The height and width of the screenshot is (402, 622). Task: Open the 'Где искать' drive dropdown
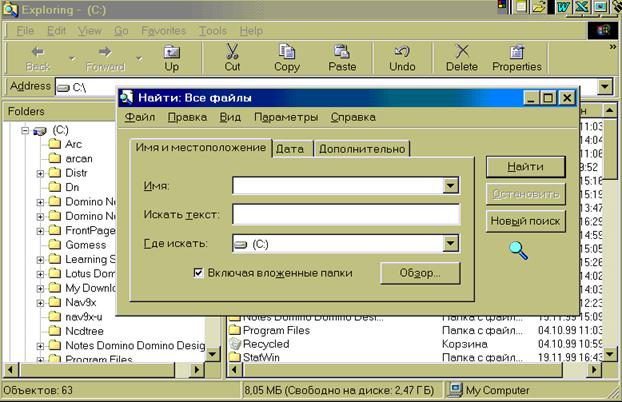(451, 243)
